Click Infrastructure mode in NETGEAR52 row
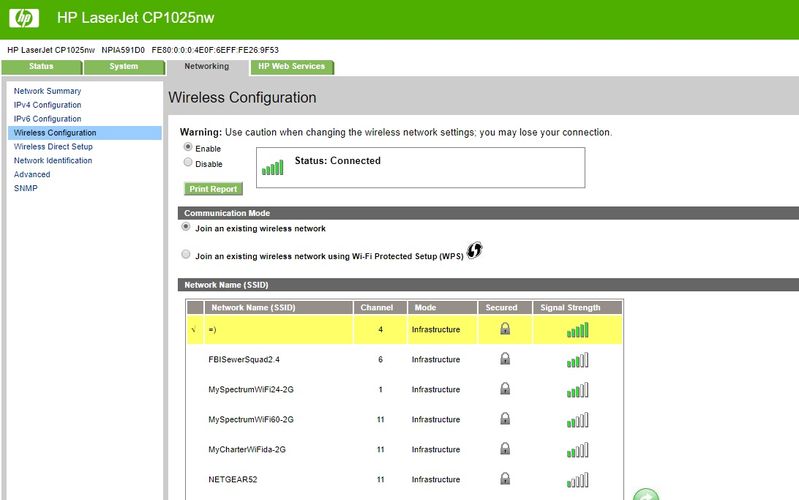The height and width of the screenshot is (500, 799). pyautogui.click(x=436, y=480)
